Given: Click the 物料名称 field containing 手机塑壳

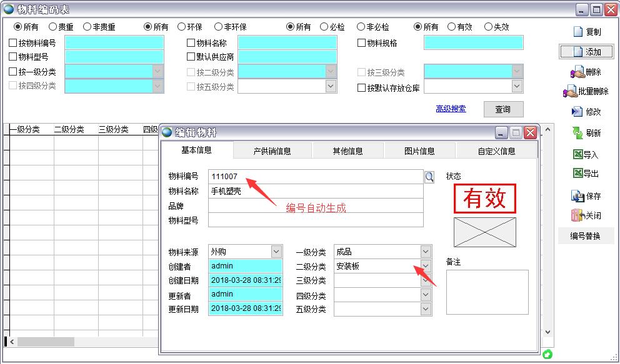Looking at the screenshot, I should pyautogui.click(x=316, y=192).
